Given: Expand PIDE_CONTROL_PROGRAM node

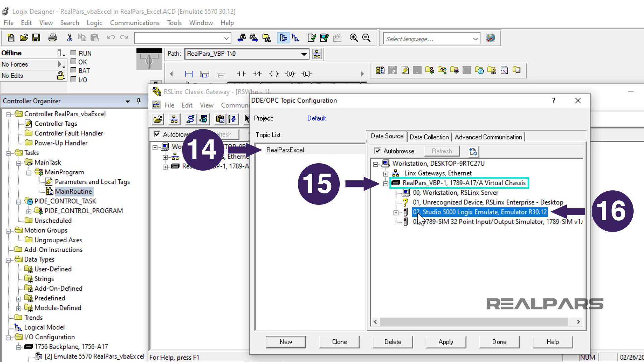Looking at the screenshot, I should [x=29, y=212].
